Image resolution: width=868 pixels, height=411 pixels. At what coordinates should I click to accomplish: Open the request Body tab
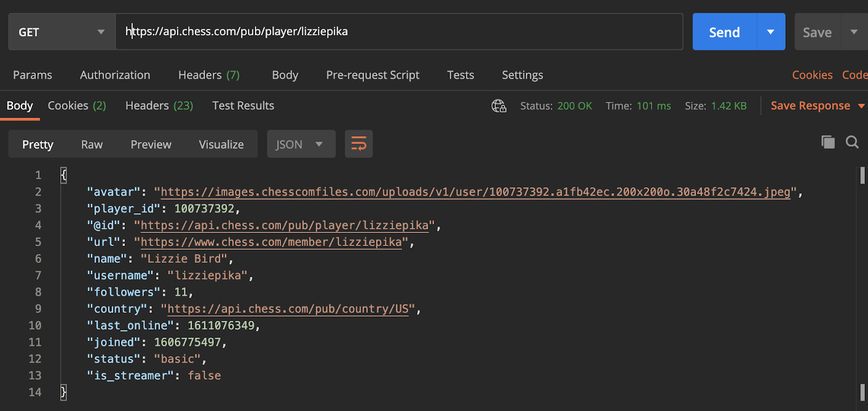coord(285,75)
